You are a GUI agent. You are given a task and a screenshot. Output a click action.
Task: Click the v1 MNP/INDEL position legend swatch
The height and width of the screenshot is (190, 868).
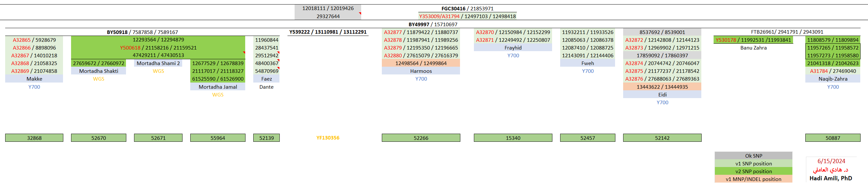[x=753, y=179]
